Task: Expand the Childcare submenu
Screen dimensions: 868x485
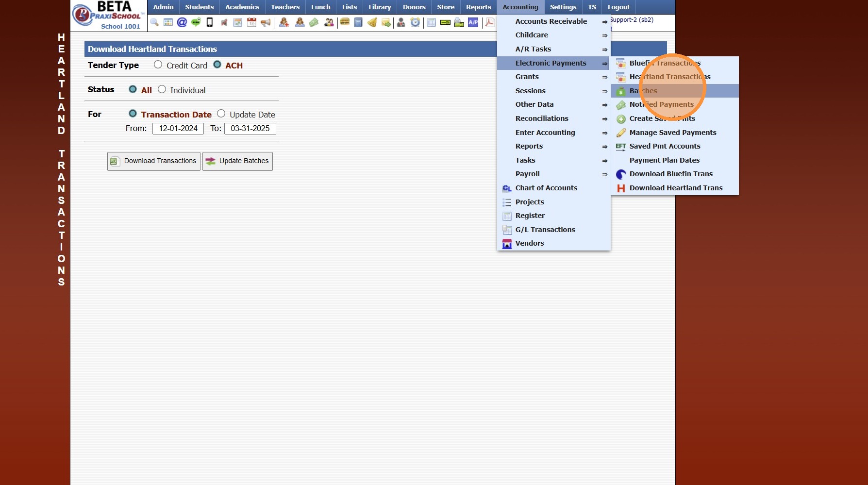Action: coord(553,35)
